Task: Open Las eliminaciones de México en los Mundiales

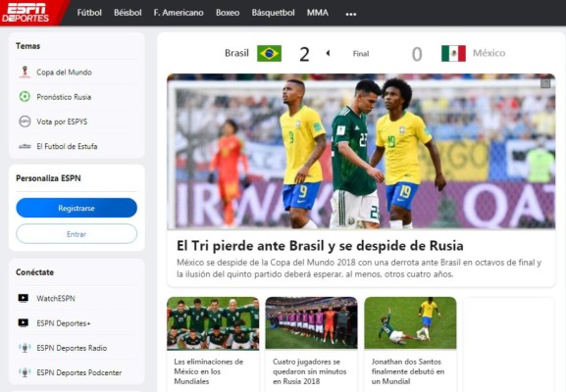Action: [x=209, y=371]
